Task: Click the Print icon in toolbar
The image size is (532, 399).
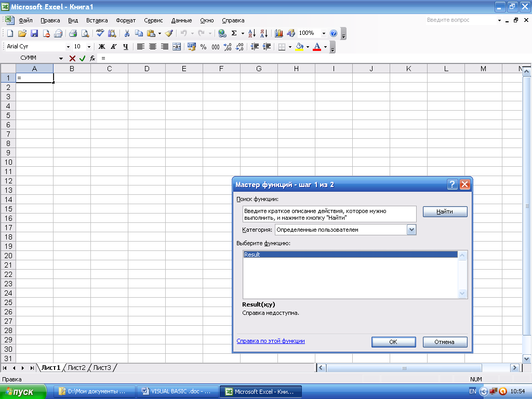Action: point(73,33)
